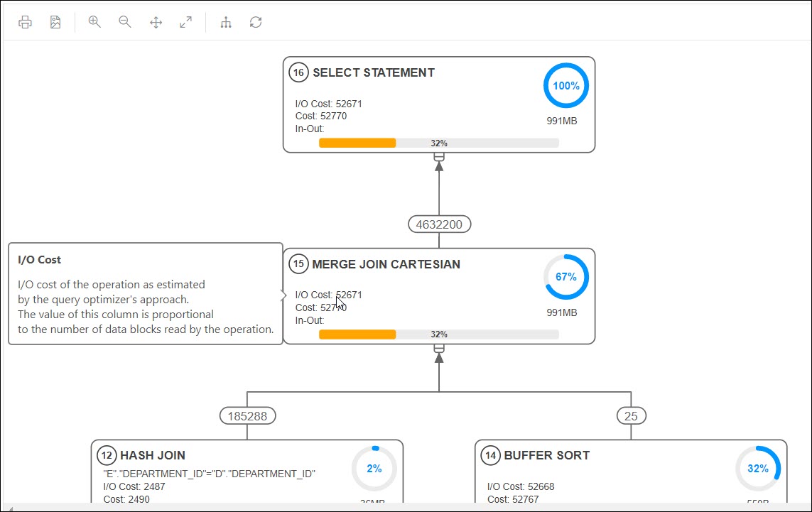Click the Refresh diagram icon
Viewport: 812px width, 512px height.
pyautogui.click(x=255, y=22)
